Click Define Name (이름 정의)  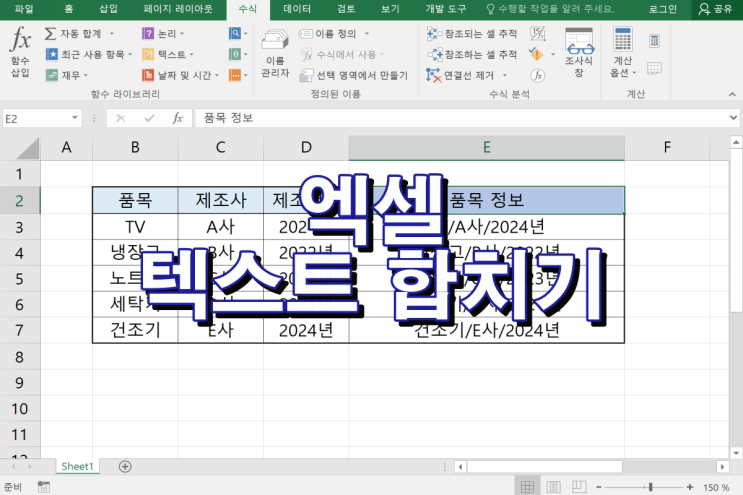[x=327, y=34]
